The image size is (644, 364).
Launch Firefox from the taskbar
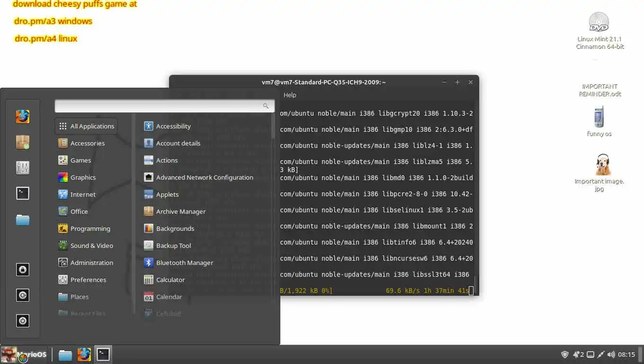click(x=84, y=355)
